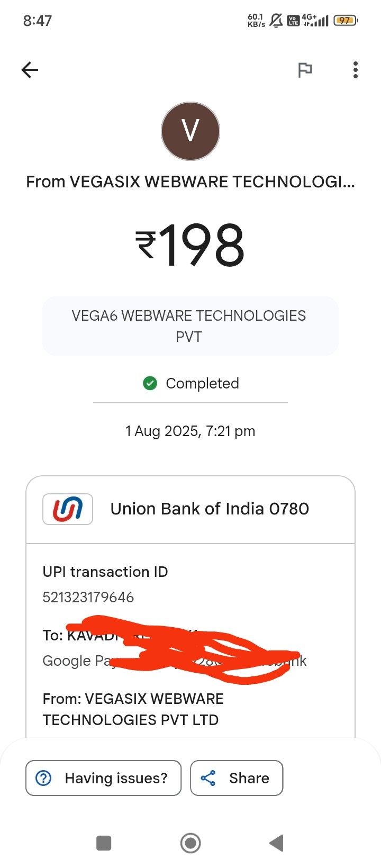Viewport: 381px width, 868px height.
Task: Tap the battery indicator in status bar
Action: 345,21
